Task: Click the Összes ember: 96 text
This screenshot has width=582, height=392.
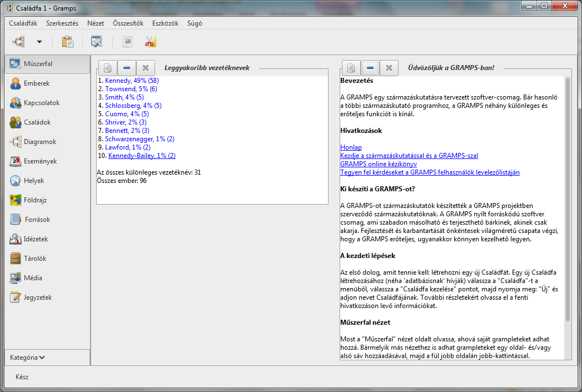Action: (x=122, y=181)
